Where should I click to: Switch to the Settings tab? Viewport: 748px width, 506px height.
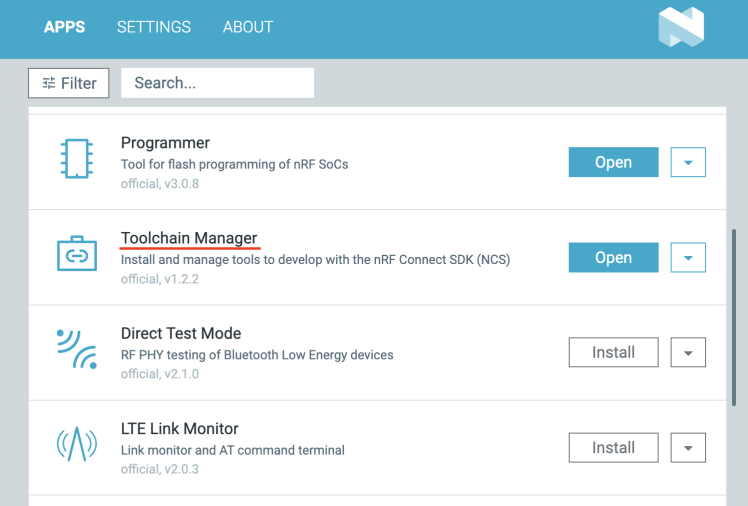[154, 27]
